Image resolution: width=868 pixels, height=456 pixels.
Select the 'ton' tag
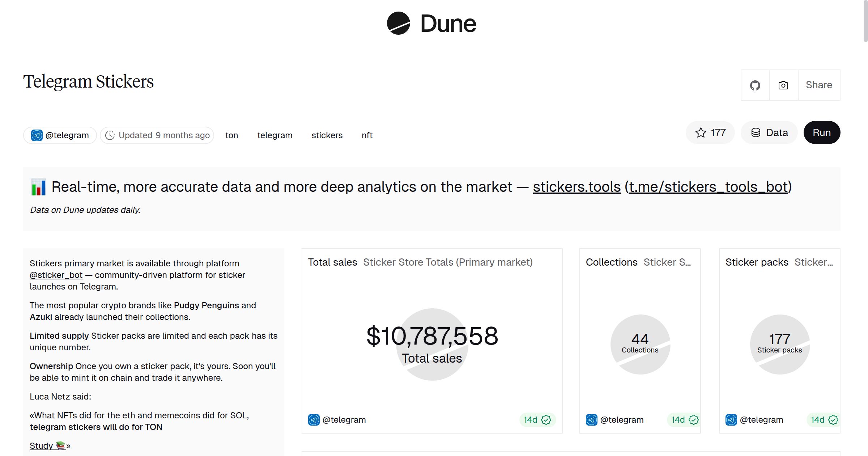(231, 135)
